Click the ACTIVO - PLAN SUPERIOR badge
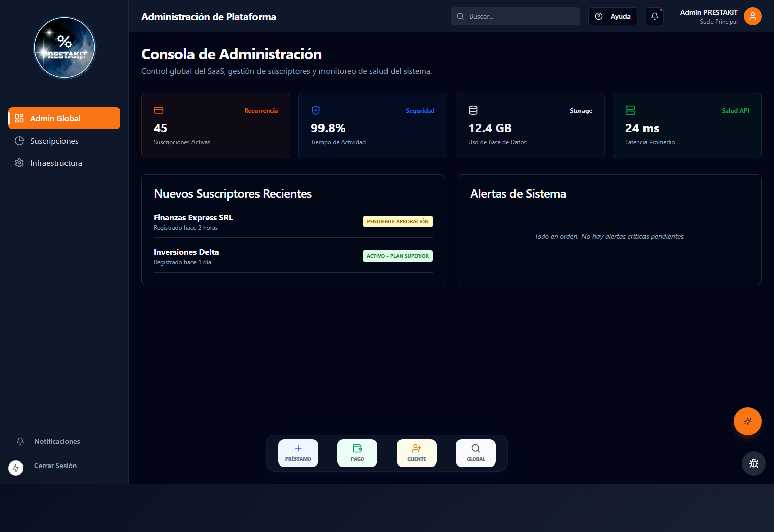The height and width of the screenshot is (532, 774). 398,256
